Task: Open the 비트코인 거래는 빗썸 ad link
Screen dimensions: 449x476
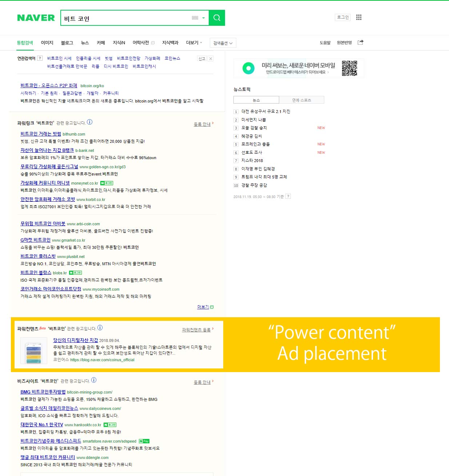Action: 41,134
